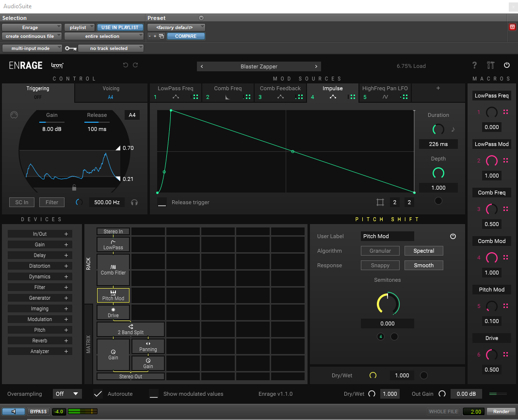Image resolution: width=518 pixels, height=420 pixels.
Task: Open the factory default preset dropdown
Action: tap(176, 28)
